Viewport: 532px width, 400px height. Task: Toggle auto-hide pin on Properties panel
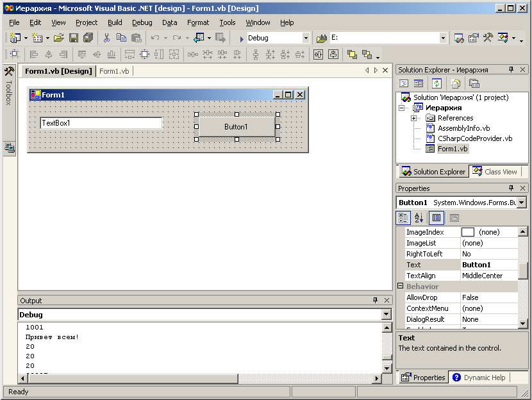click(x=511, y=188)
